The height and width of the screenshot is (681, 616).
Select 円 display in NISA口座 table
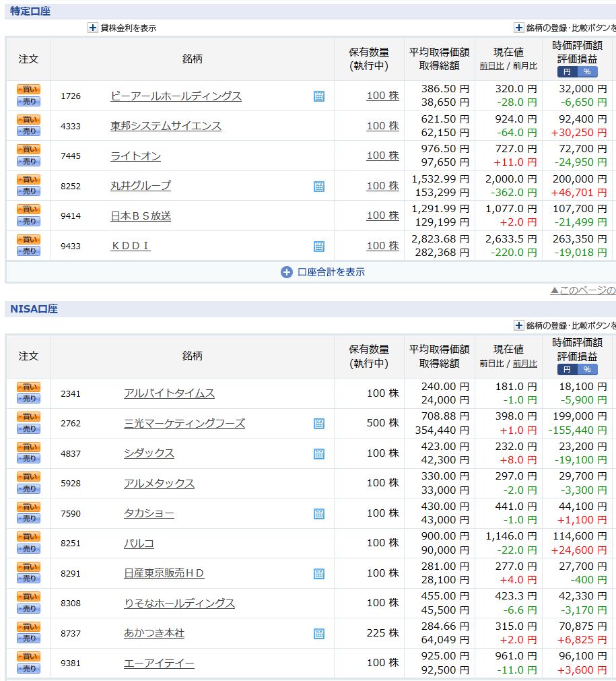[x=567, y=369]
